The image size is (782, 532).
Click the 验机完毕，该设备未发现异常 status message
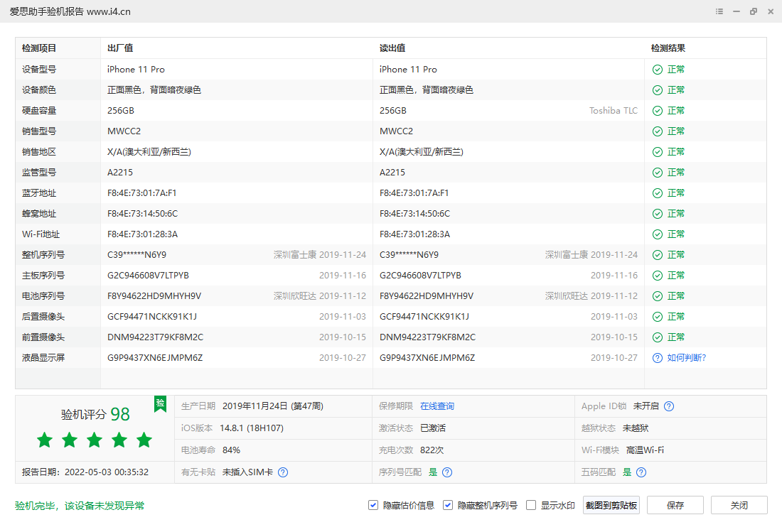80,506
